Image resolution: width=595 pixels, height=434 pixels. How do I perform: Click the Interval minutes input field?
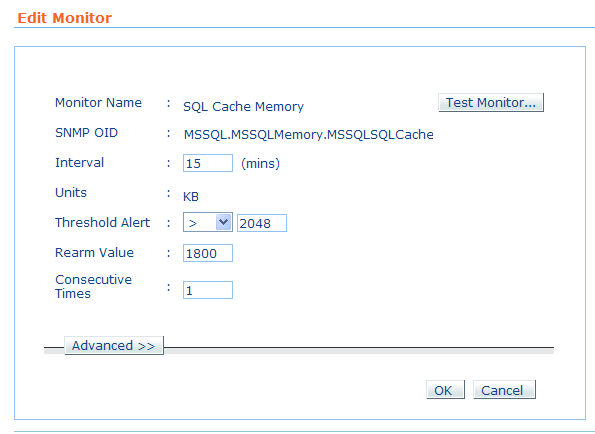208,163
